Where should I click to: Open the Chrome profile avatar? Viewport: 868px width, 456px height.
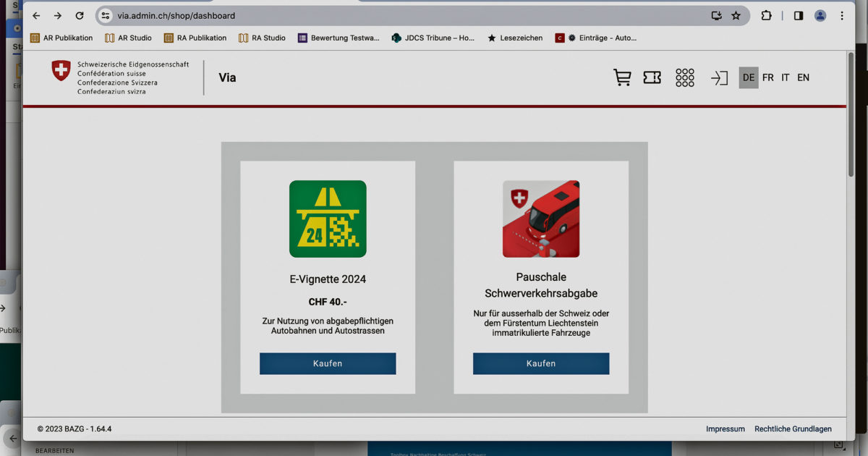(x=820, y=15)
